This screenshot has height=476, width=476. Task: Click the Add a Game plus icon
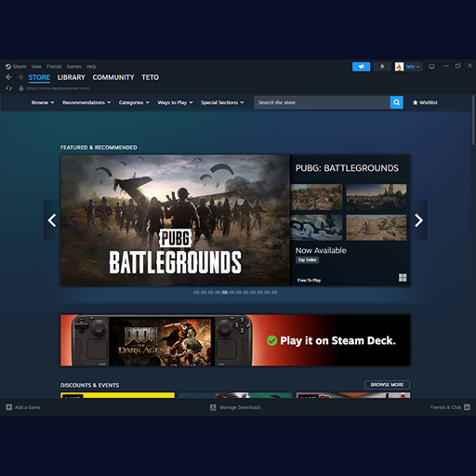[x=9, y=407]
